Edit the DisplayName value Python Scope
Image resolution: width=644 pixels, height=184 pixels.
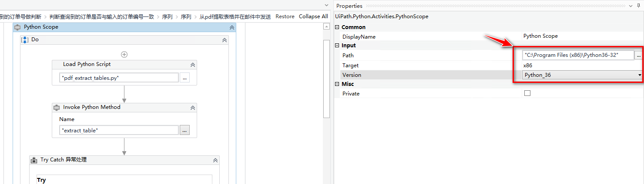[540, 36]
